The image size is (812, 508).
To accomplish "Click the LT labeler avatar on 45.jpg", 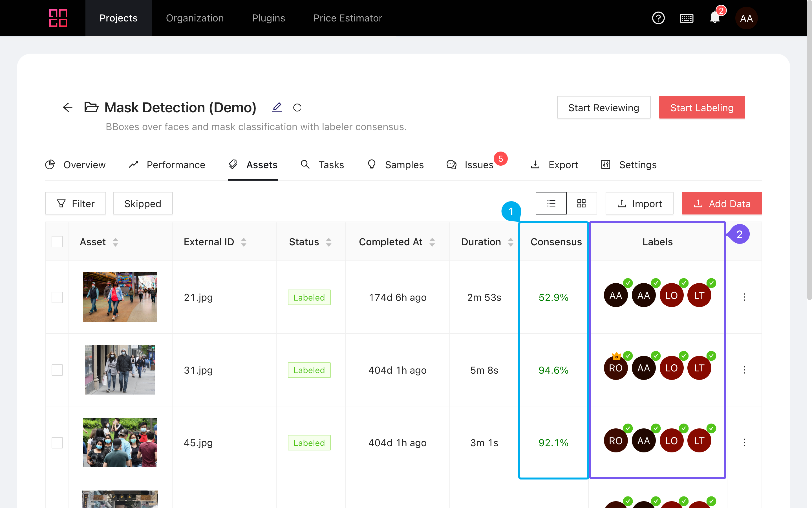I will (699, 441).
